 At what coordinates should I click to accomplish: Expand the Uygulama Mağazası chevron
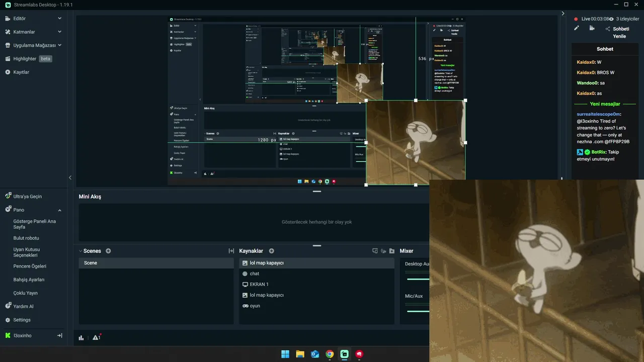(x=59, y=45)
